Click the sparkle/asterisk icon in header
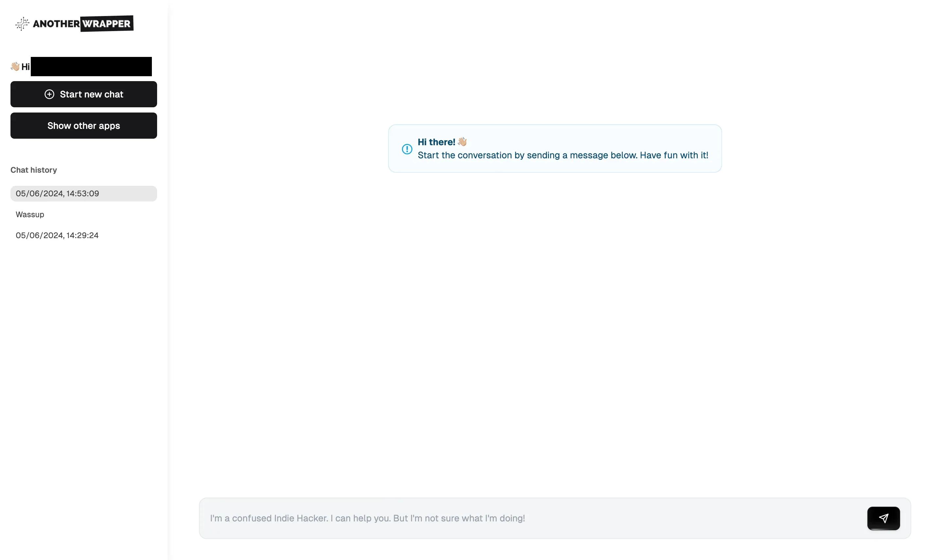The image size is (942, 560). pyautogui.click(x=21, y=23)
